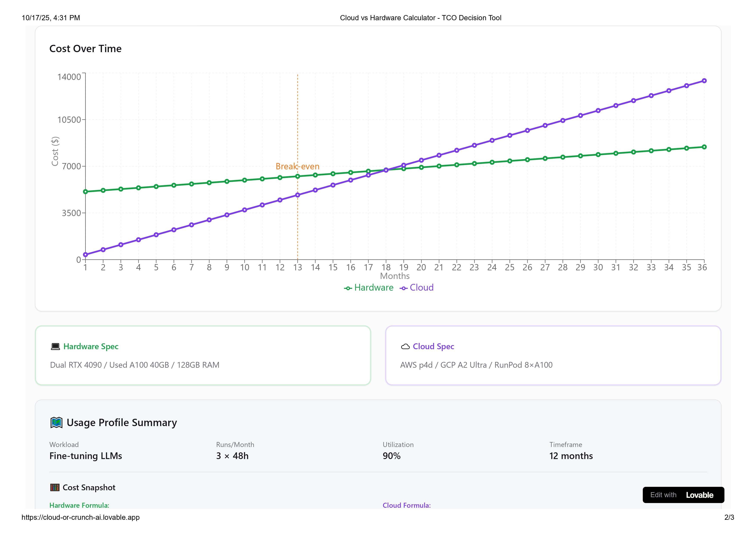Click the Cloud data point at month 1
The image size is (756, 534).
coord(86,255)
